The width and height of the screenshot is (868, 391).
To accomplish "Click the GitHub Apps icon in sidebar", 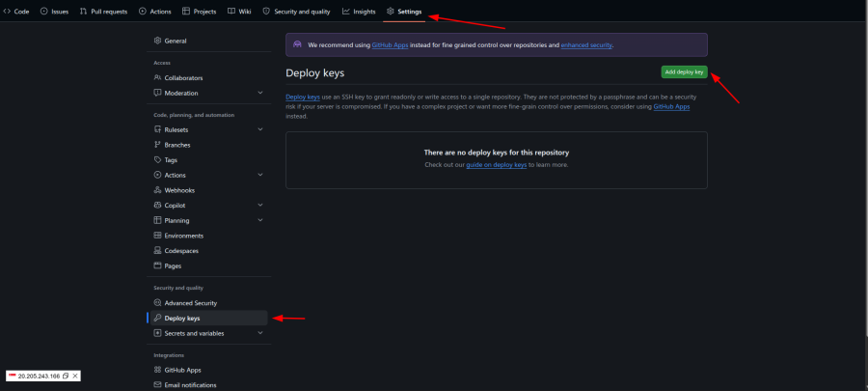I will coord(157,370).
